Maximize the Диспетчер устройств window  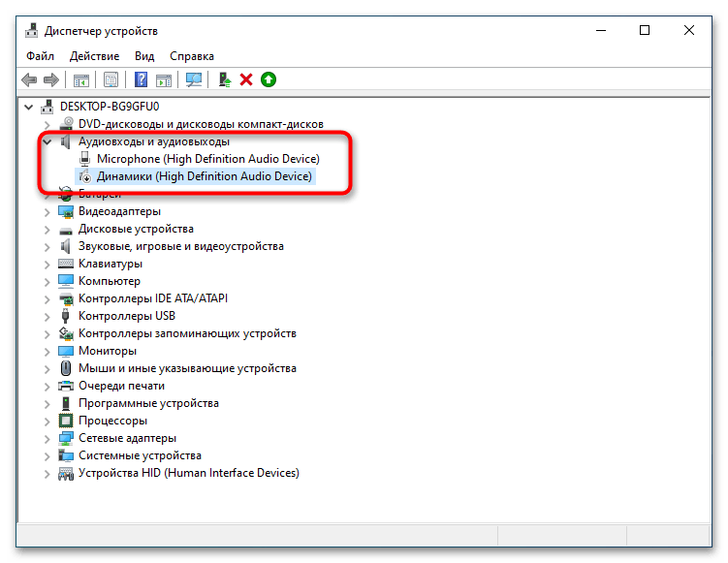(645, 31)
